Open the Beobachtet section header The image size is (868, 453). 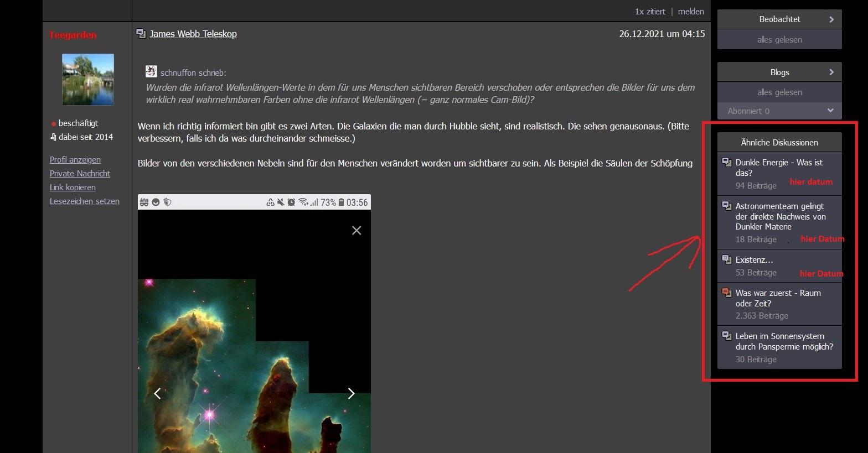click(779, 19)
